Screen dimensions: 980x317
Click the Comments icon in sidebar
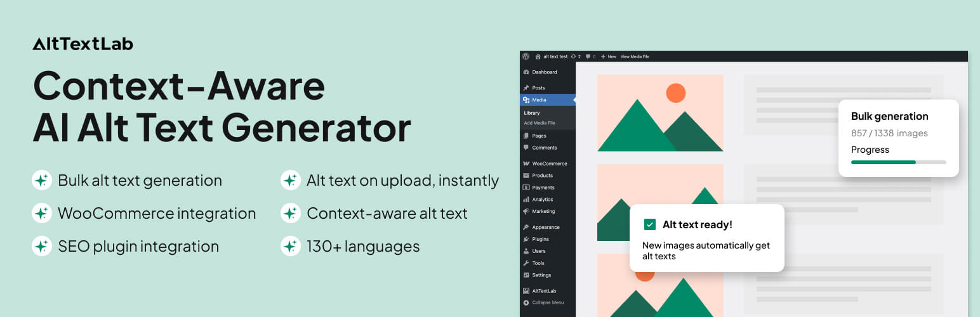(x=526, y=148)
